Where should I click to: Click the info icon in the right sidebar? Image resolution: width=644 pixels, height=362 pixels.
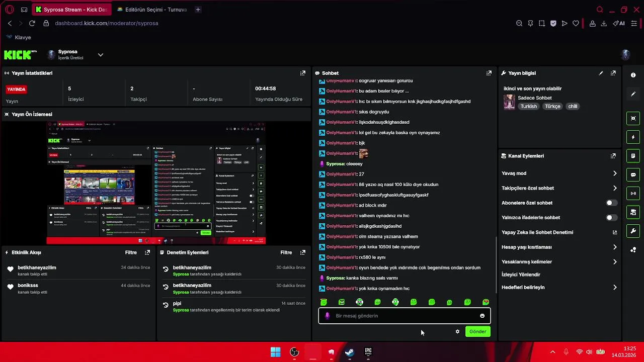point(633,75)
